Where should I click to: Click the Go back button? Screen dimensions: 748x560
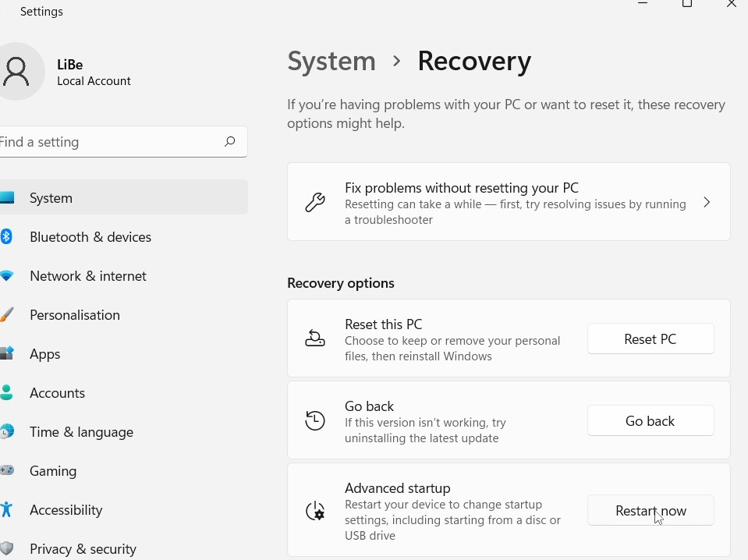650,421
